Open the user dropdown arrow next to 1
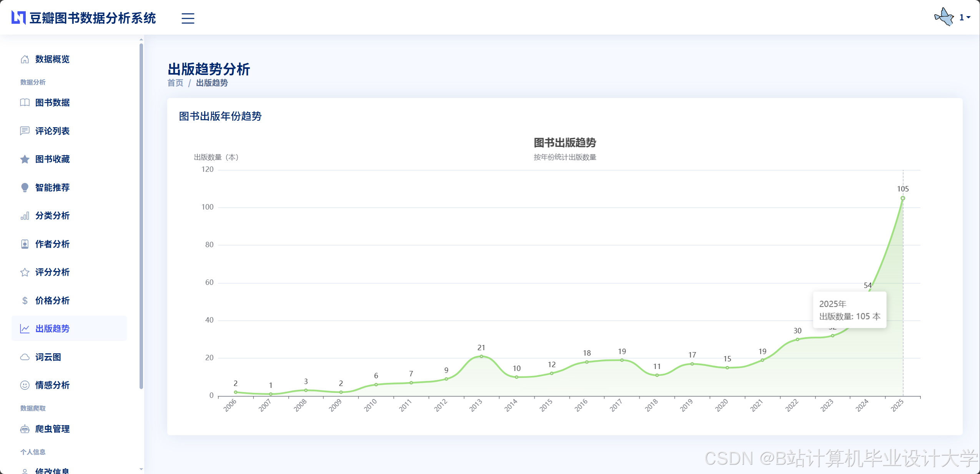Screen dimensions: 980x474 pos(968,17)
